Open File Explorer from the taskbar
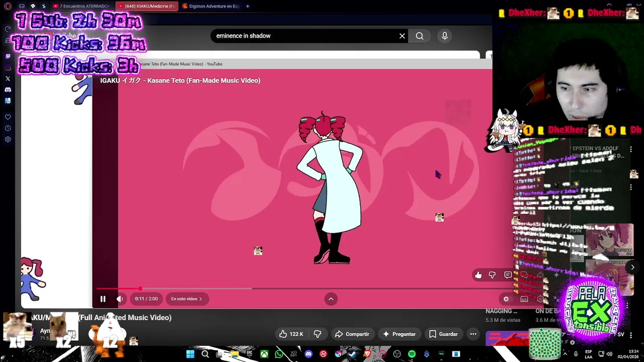644x362 pixels. 234,354
